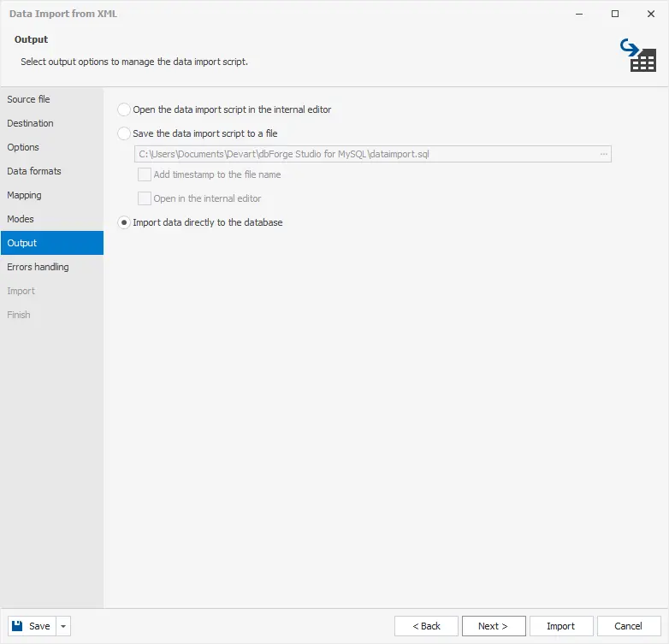Select Import data directly to the database
Image resolution: width=669 pixels, height=644 pixels.
[x=125, y=222]
